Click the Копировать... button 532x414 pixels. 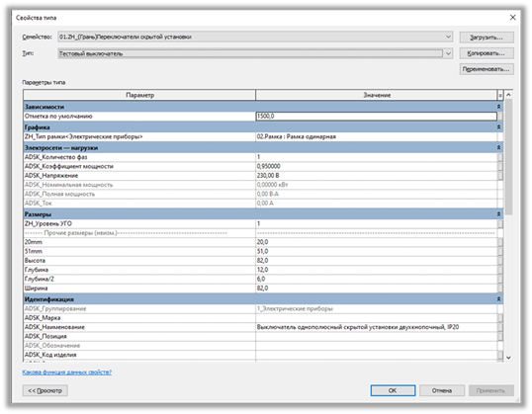pyautogui.click(x=487, y=53)
